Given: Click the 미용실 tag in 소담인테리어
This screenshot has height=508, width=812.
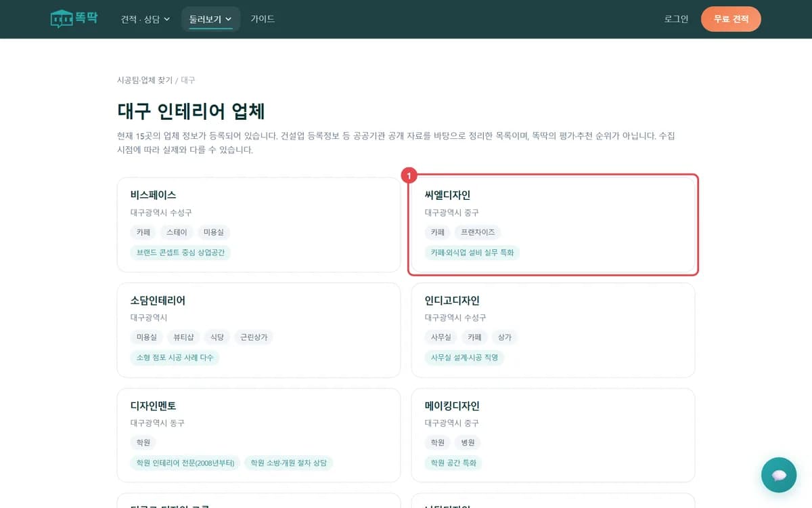Looking at the screenshot, I should coord(147,337).
